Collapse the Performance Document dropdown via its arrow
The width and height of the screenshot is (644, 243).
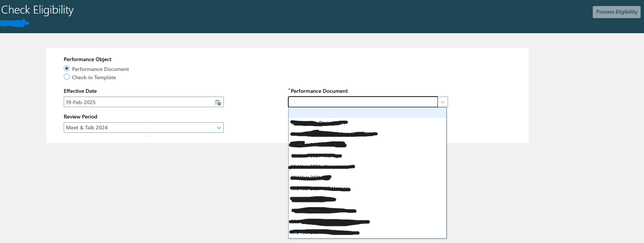[x=443, y=102]
